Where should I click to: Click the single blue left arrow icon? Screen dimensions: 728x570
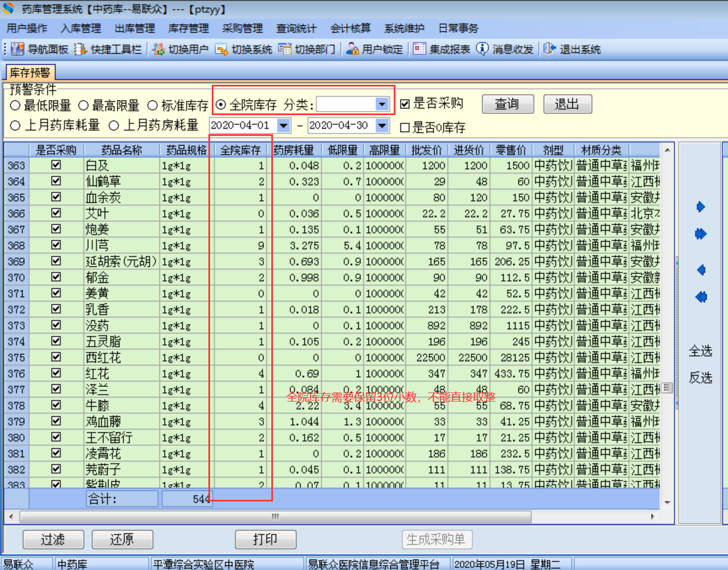700,270
